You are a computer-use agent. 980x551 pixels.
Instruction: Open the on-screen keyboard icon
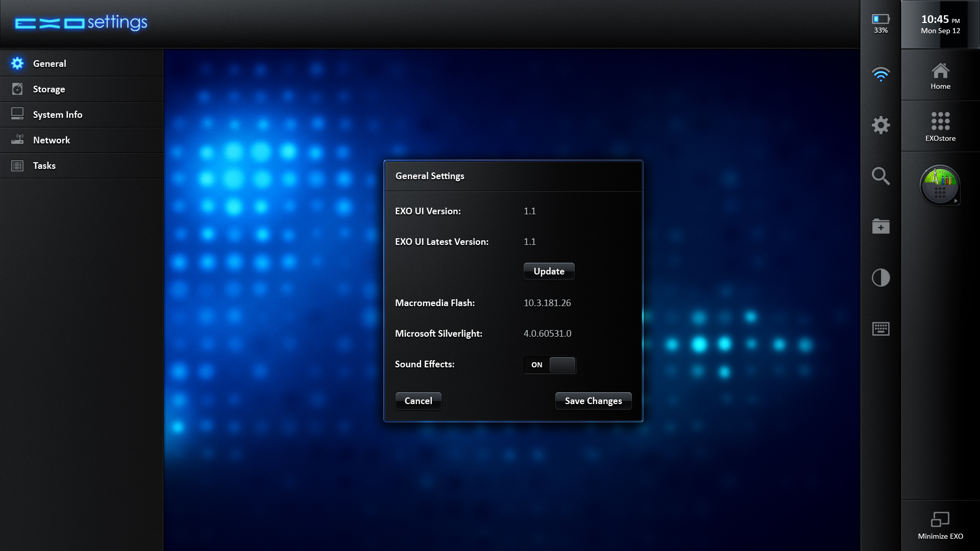pyautogui.click(x=880, y=329)
